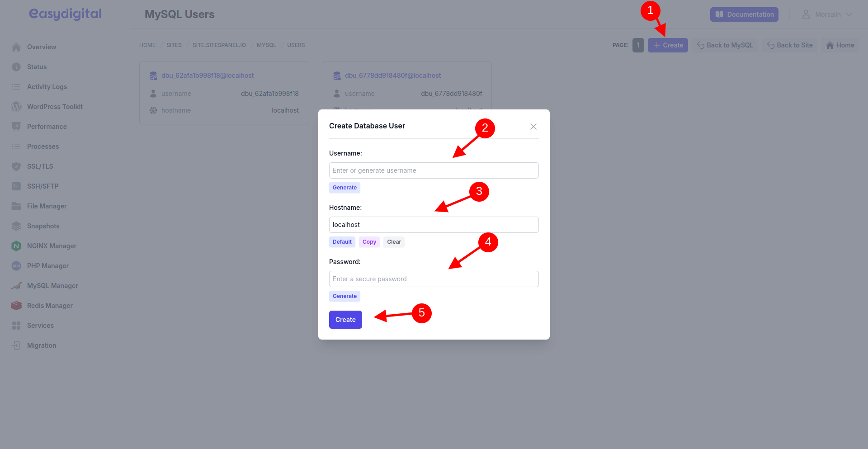This screenshot has height=449, width=868.
Task: Navigate to SITES in the breadcrumb
Action: (x=174, y=45)
